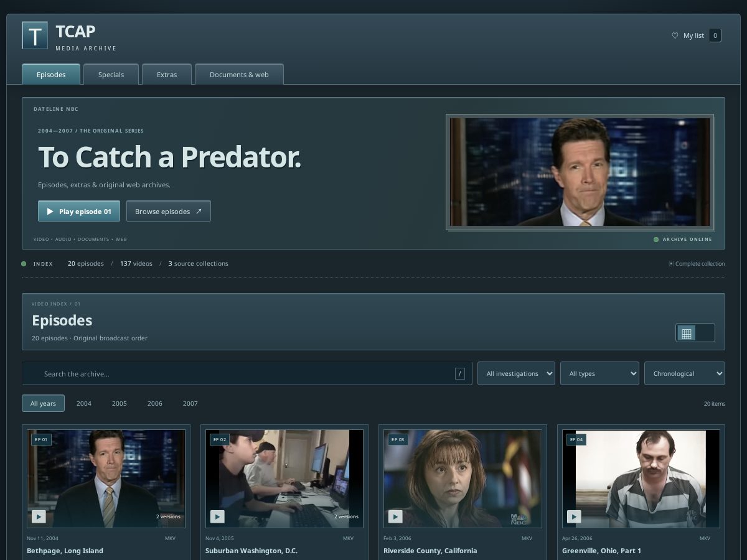Switch to grid view icon in Episodes header

pos(687,333)
